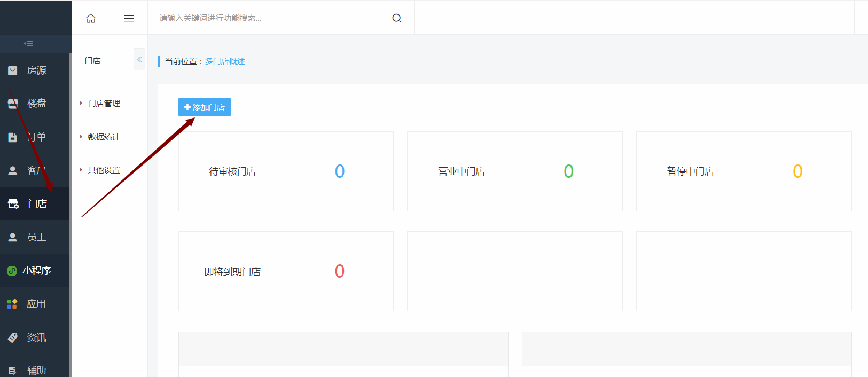Open the 房源 sidebar section
This screenshot has height=377, width=868.
(35, 70)
